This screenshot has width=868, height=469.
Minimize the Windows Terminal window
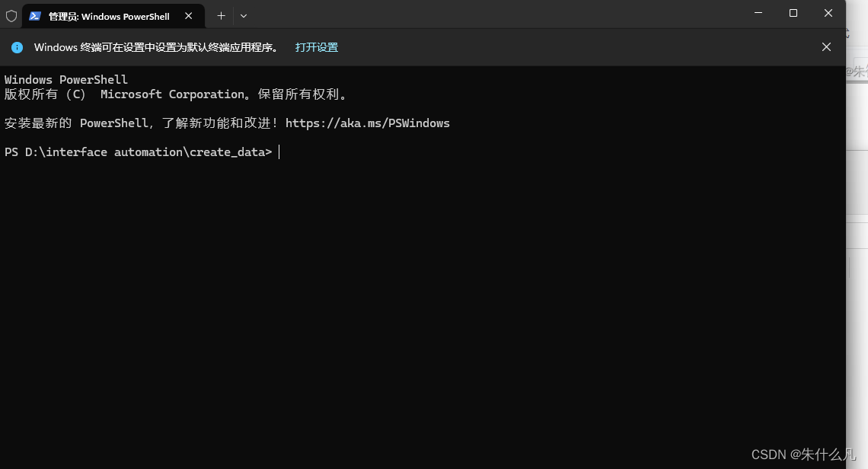[x=758, y=13]
